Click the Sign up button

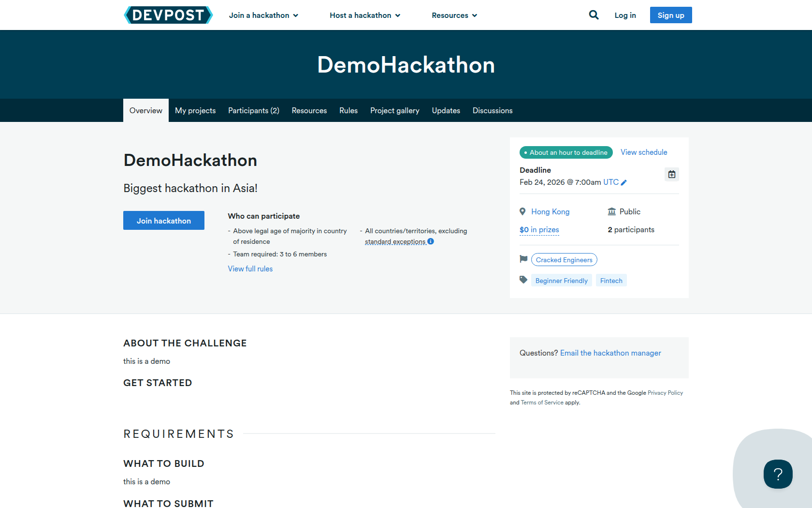(x=670, y=15)
